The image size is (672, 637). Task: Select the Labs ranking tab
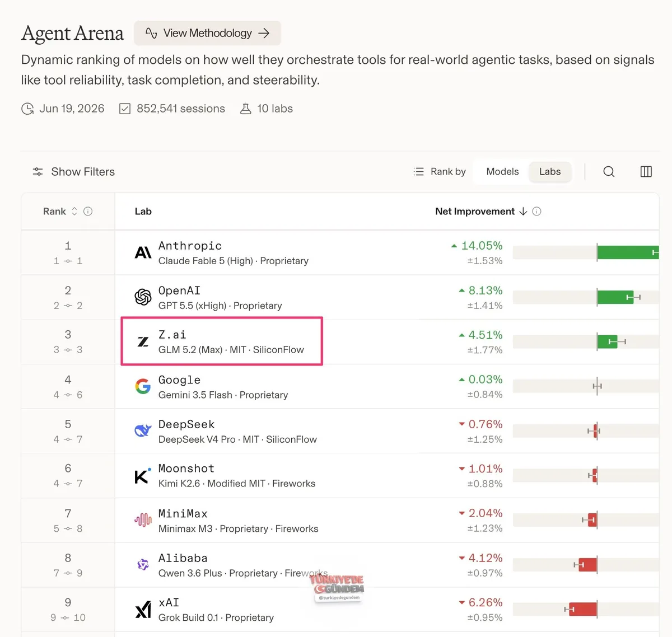click(550, 172)
